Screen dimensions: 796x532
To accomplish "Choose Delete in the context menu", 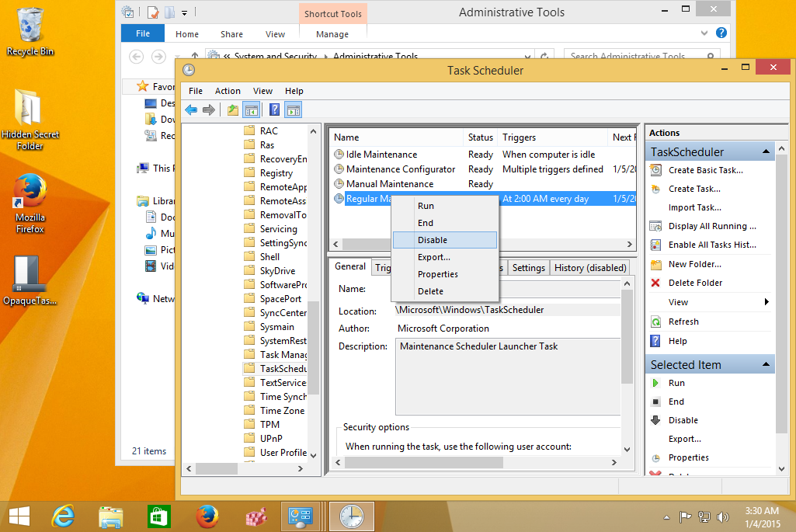I will 445,291.
